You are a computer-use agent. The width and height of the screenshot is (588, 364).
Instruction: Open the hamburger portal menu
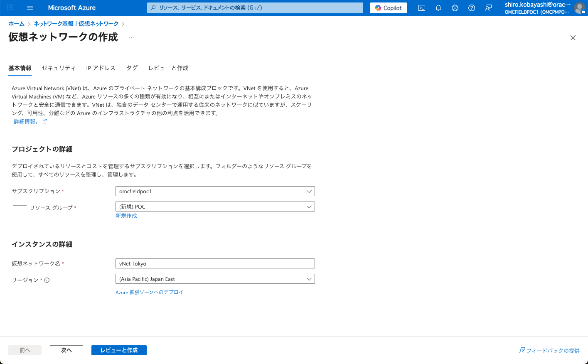30,8
